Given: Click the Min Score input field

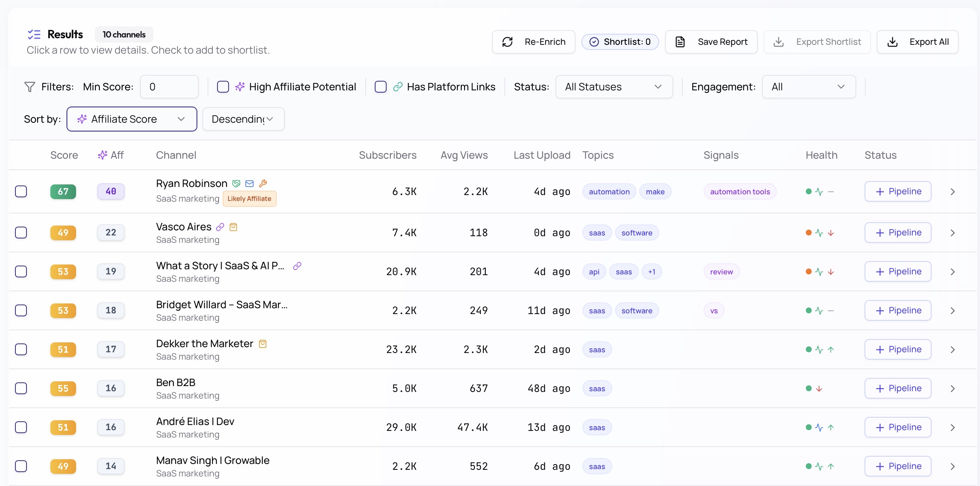Looking at the screenshot, I should 169,87.
